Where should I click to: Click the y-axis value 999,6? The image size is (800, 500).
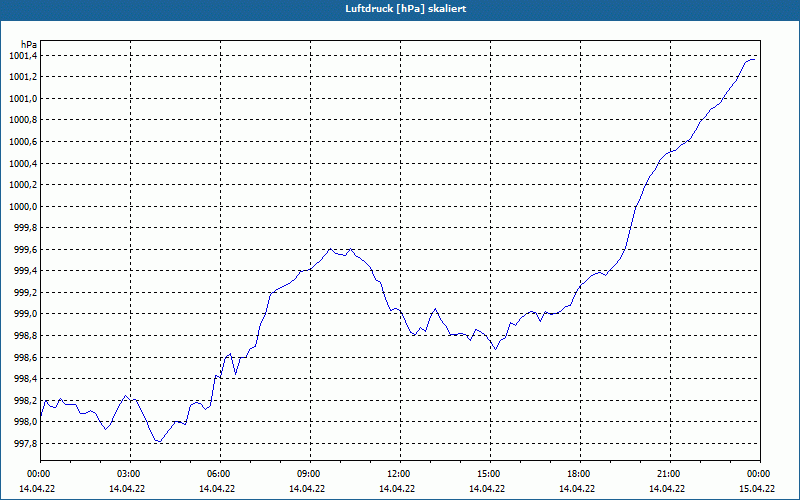tap(25, 249)
